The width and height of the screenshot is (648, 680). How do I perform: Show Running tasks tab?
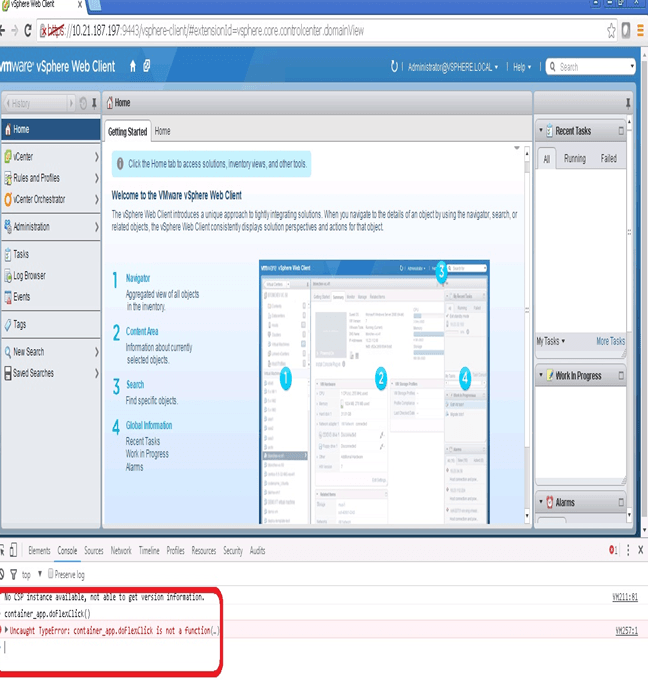coord(575,158)
